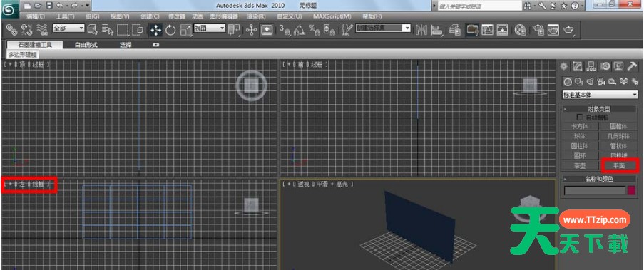Click the Select and Manipulate icon
644x270 pixels.
click(251, 29)
